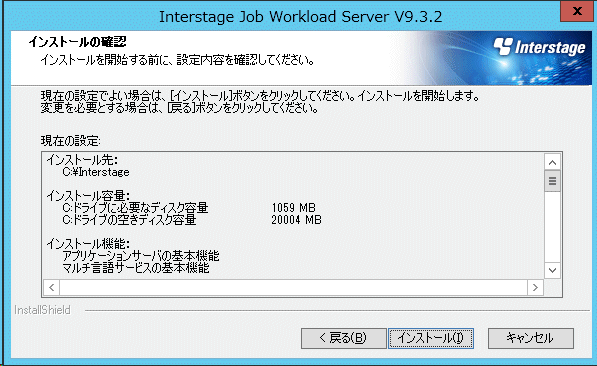This screenshot has height=366, width=597.
Task: Click the settings list down arrow
Action: point(552,270)
